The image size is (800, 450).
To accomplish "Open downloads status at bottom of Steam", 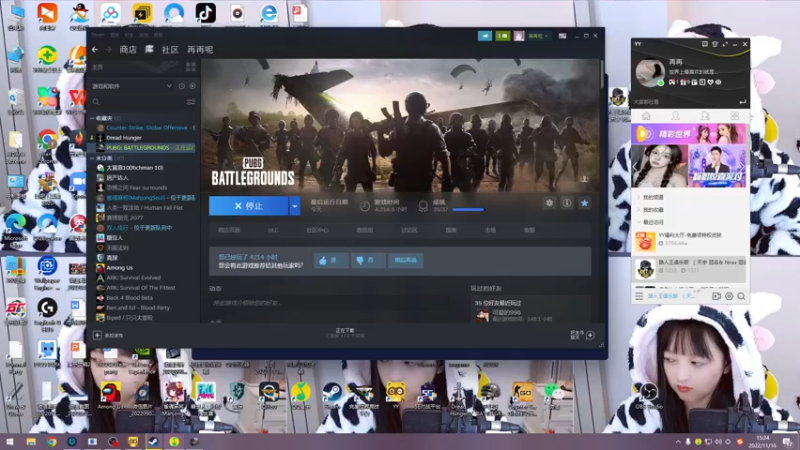I will coord(345,333).
